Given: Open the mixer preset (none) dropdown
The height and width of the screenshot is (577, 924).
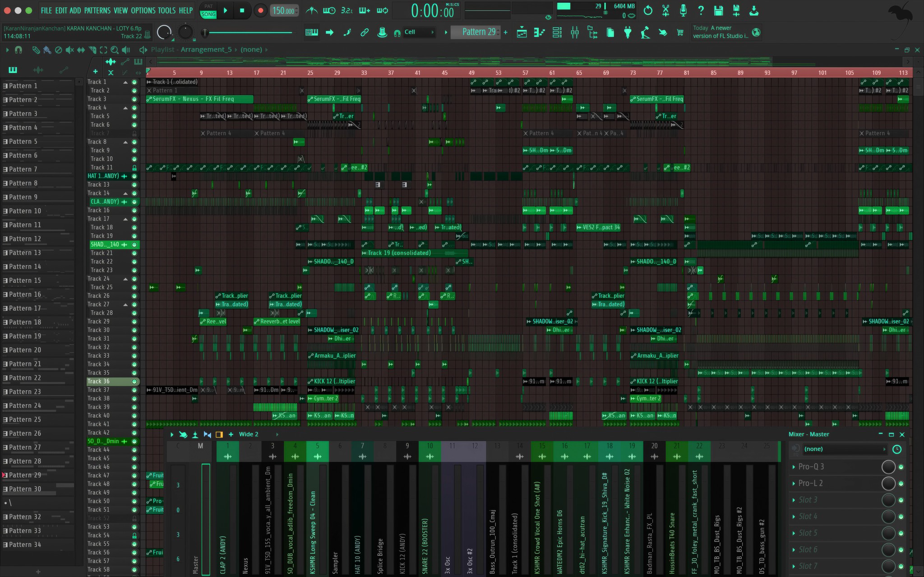Looking at the screenshot, I should pos(844,449).
